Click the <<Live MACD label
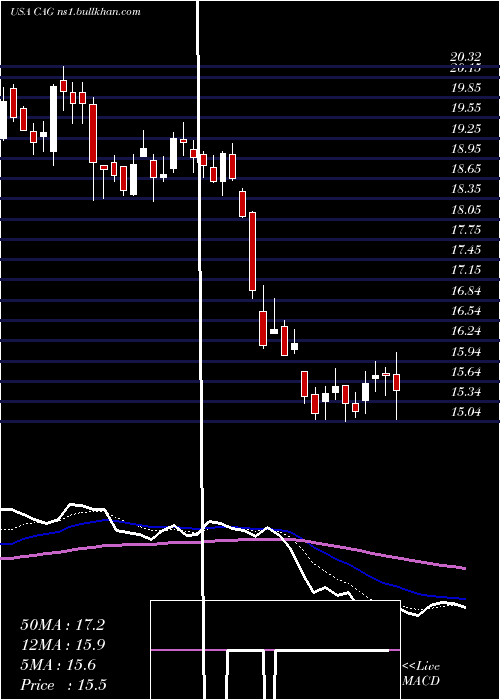 point(421,674)
